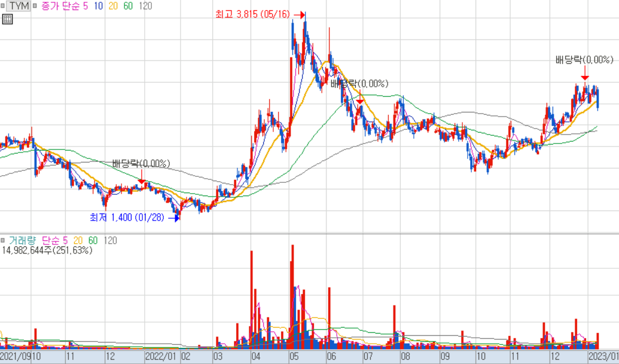Toggle the volume 120-day average legend
Image resolution: width=619 pixels, height=364 pixels.
coord(110,240)
